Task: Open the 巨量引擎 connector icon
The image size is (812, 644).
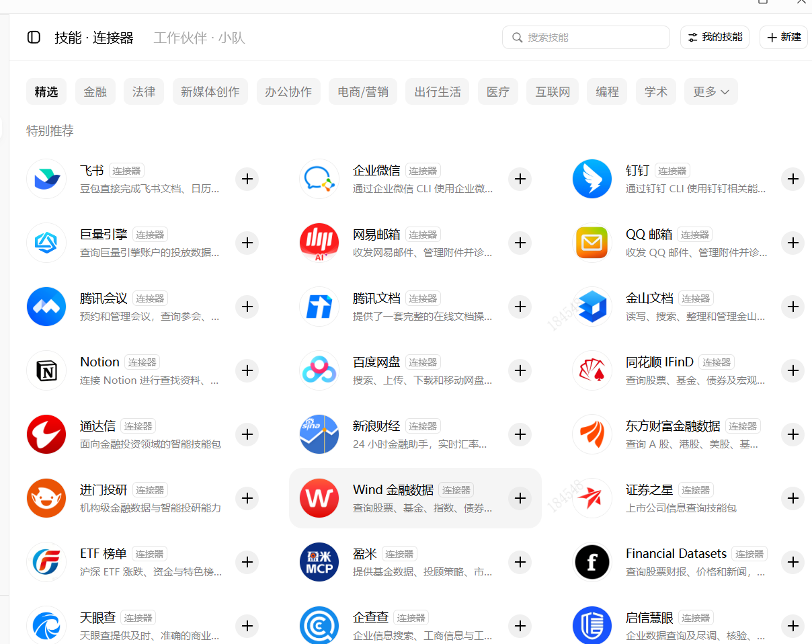Action: (46, 243)
